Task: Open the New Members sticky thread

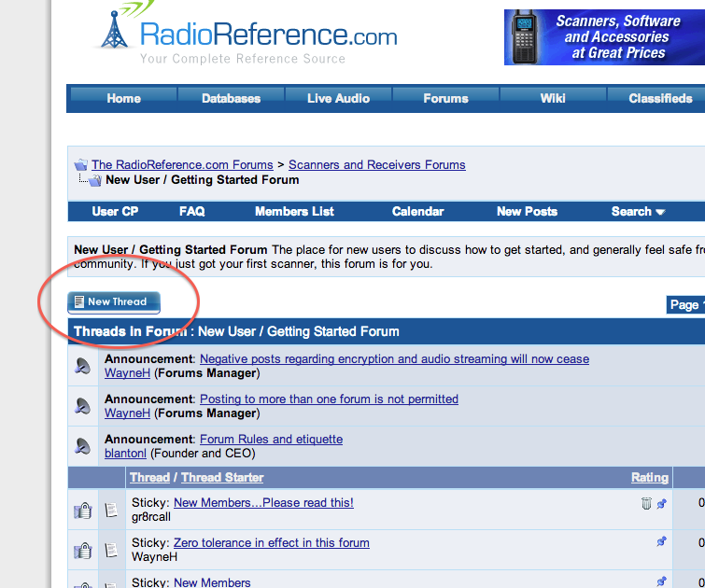Action: coord(212,582)
